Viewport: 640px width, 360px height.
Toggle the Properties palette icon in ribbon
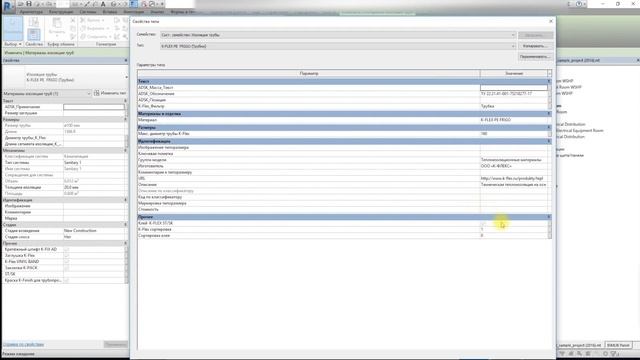click(34, 34)
